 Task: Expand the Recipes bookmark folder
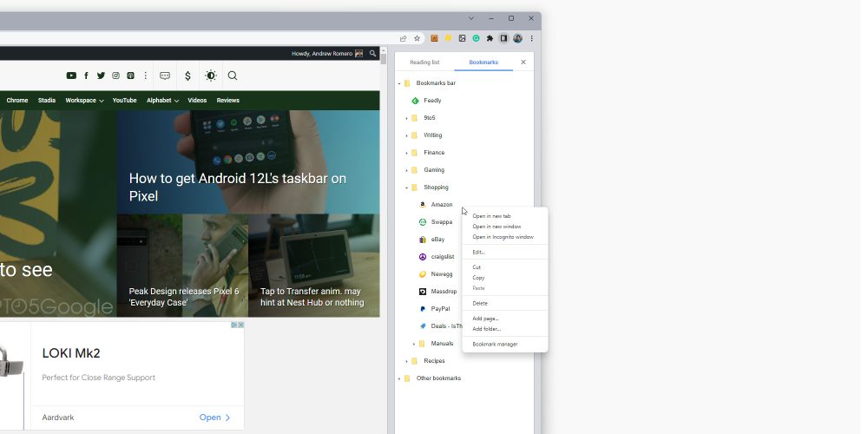coord(406,361)
